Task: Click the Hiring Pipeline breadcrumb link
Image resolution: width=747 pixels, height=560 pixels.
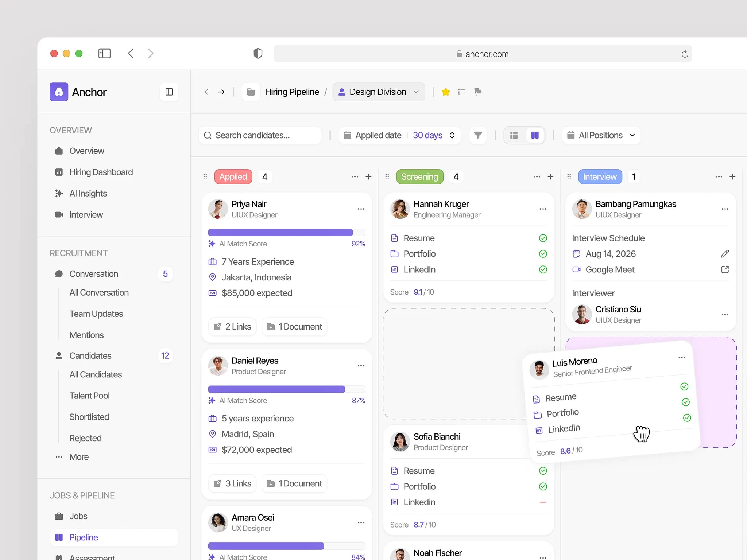Action: point(292,92)
